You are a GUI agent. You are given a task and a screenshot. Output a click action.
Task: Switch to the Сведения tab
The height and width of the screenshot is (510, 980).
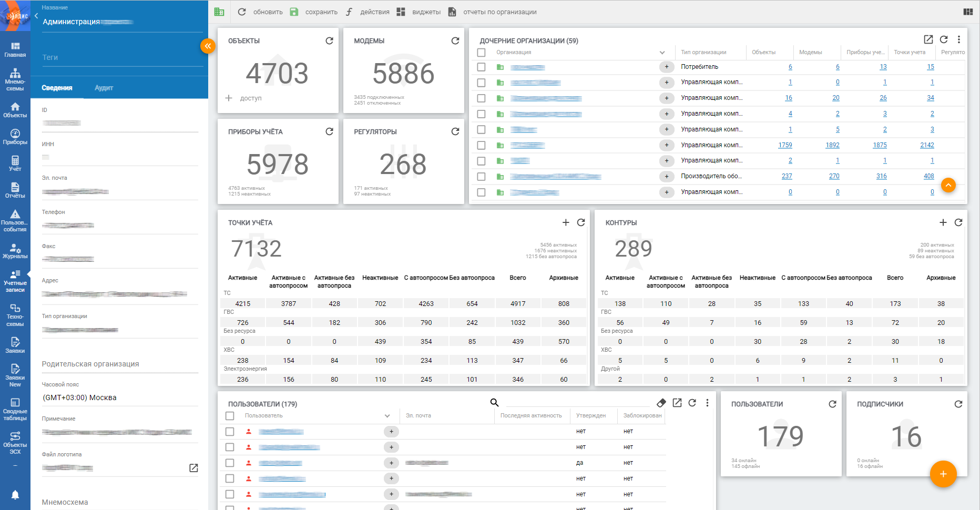57,88
